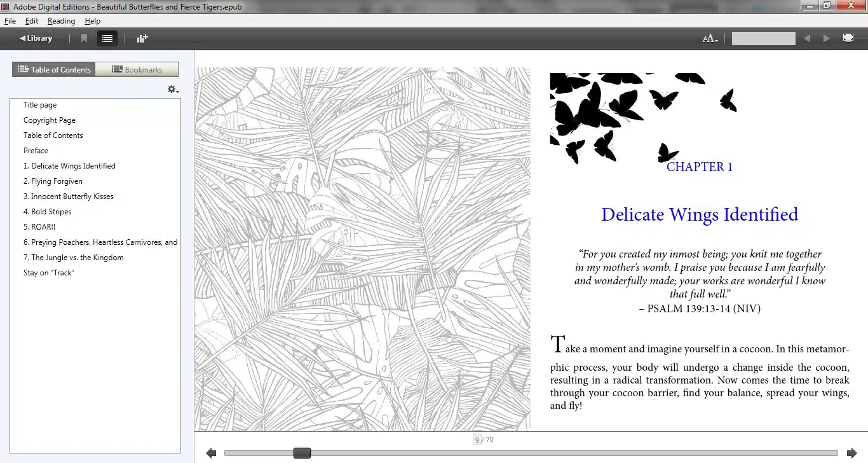The width and height of the screenshot is (868, 463).
Task: Go to previous page with left arrow
Action: (212, 453)
